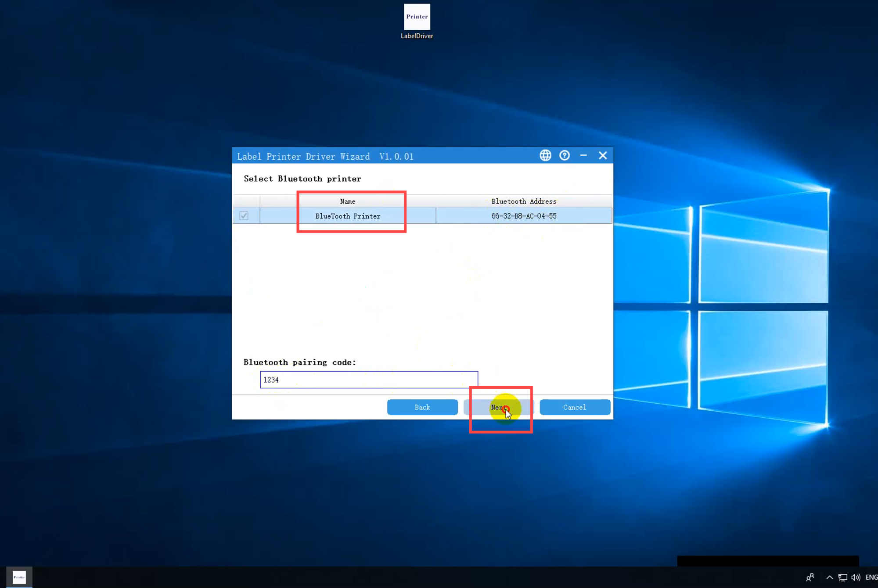Focus the Bluetooth pairing code field
Viewport: 878px width, 588px height.
tap(369, 380)
